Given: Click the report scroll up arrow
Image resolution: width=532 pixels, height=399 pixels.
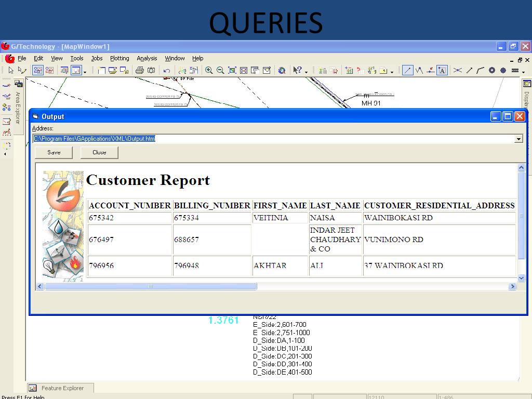Looking at the screenshot, I should [x=521, y=167].
